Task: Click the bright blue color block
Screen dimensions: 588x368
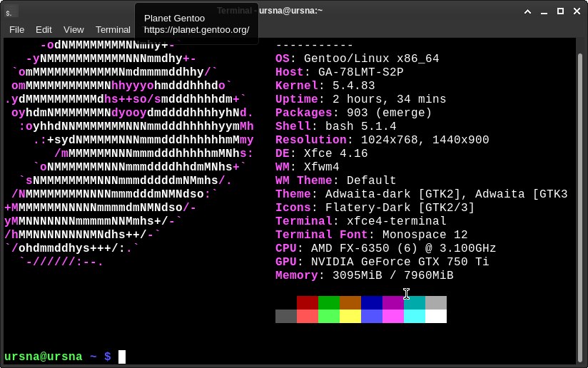Action: pos(372,316)
